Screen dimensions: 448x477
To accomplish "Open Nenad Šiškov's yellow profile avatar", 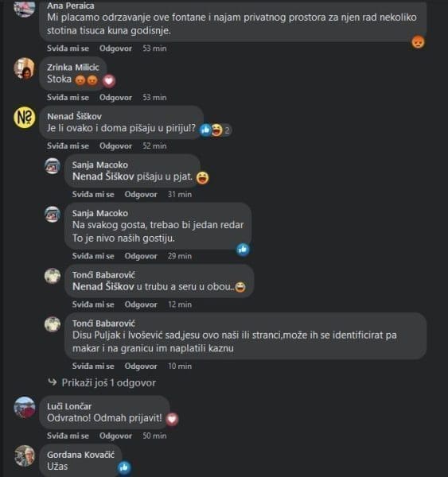I will (x=25, y=118).
